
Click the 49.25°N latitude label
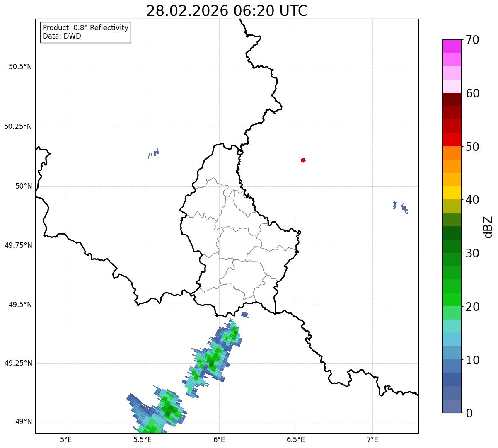click(18, 363)
